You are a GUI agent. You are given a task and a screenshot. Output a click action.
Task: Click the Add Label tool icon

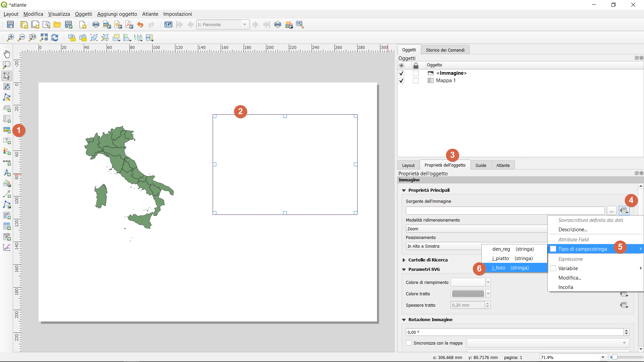pyautogui.click(x=7, y=141)
